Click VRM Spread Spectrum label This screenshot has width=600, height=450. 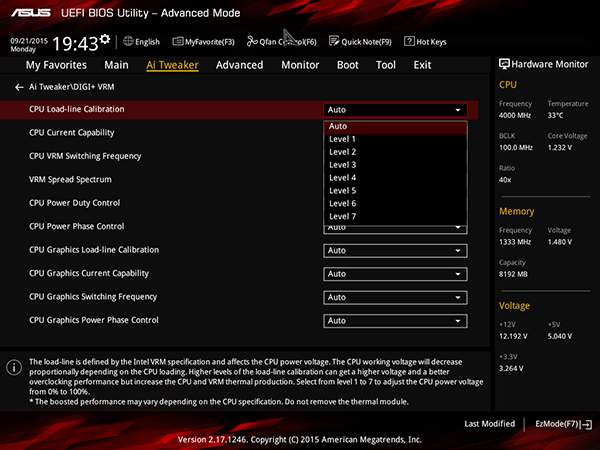70,179
